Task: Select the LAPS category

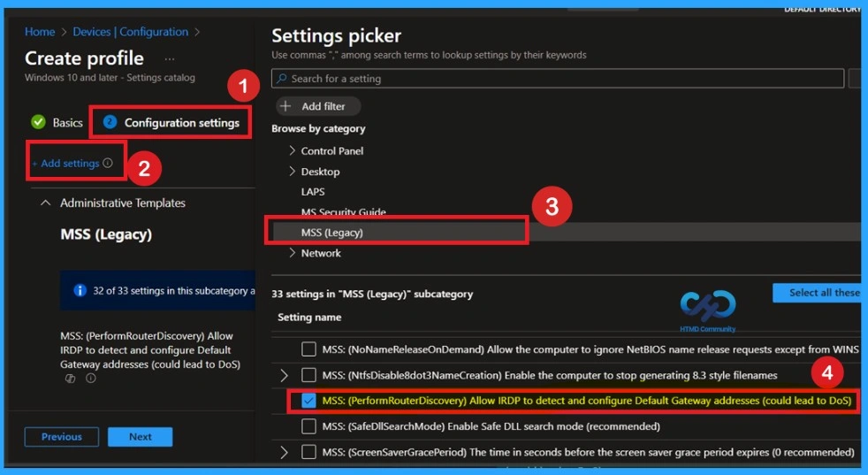Action: point(313,192)
